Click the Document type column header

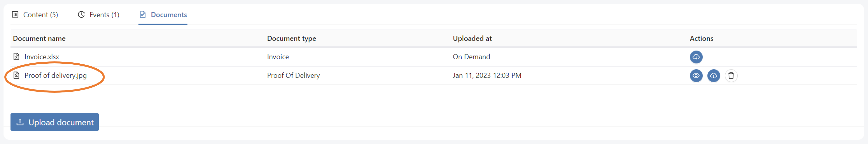(291, 39)
